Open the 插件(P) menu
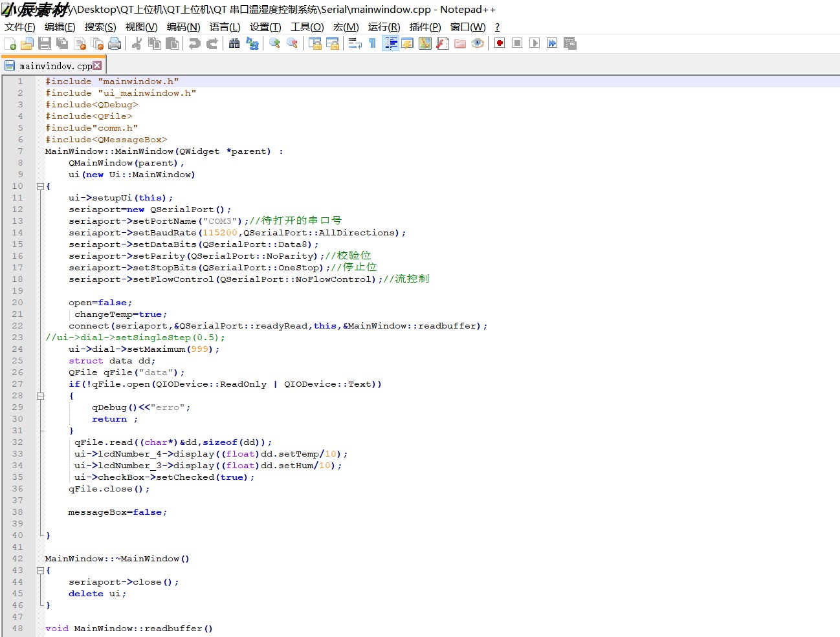The height and width of the screenshot is (637, 840). coord(425,27)
